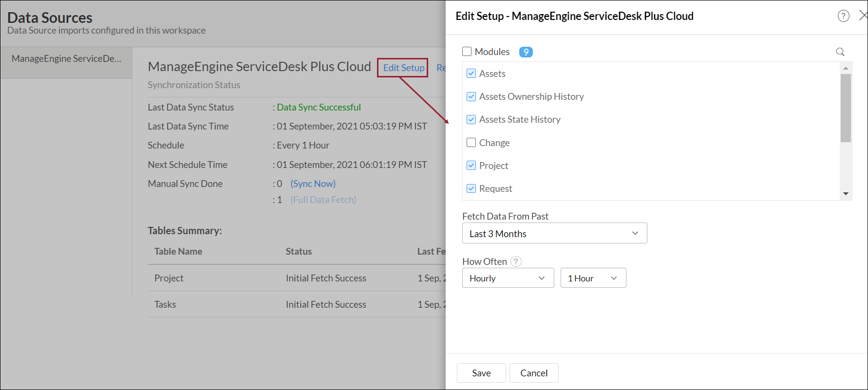Image resolution: width=868 pixels, height=390 pixels.
Task: Open the 1 Hour interval dropdown
Action: click(593, 278)
